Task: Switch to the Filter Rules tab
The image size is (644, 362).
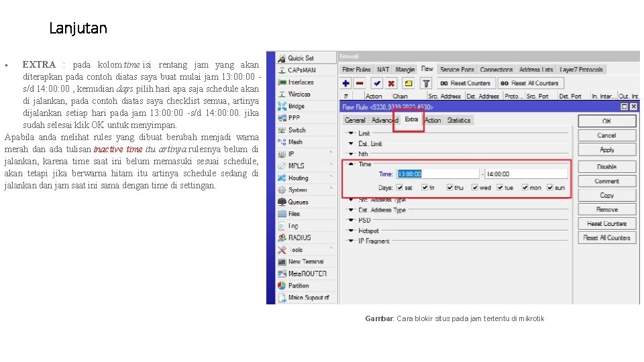Action: [x=356, y=69]
